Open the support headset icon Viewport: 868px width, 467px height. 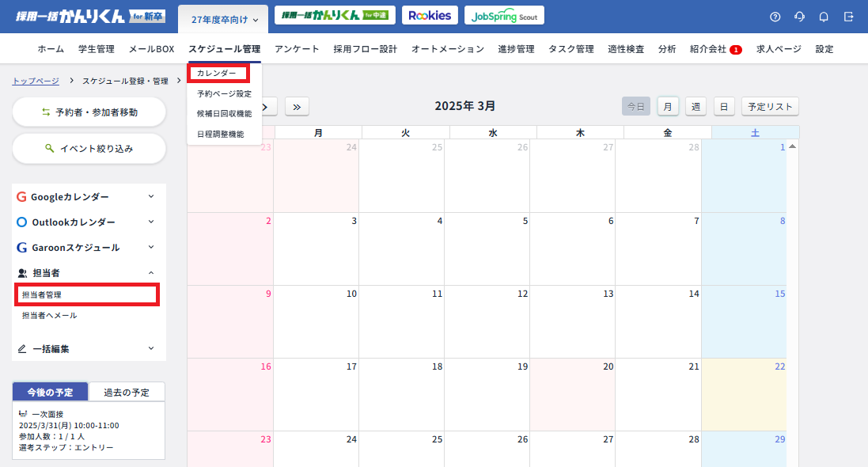(799, 17)
